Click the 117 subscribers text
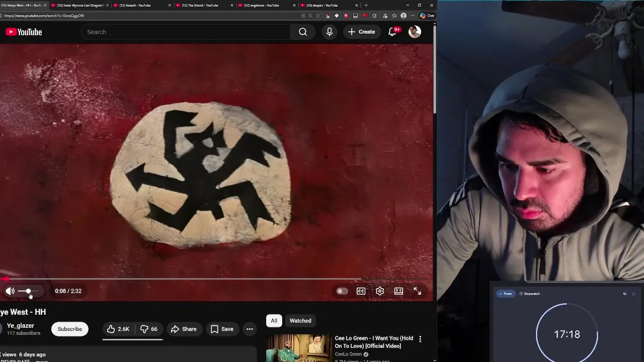 (24, 333)
